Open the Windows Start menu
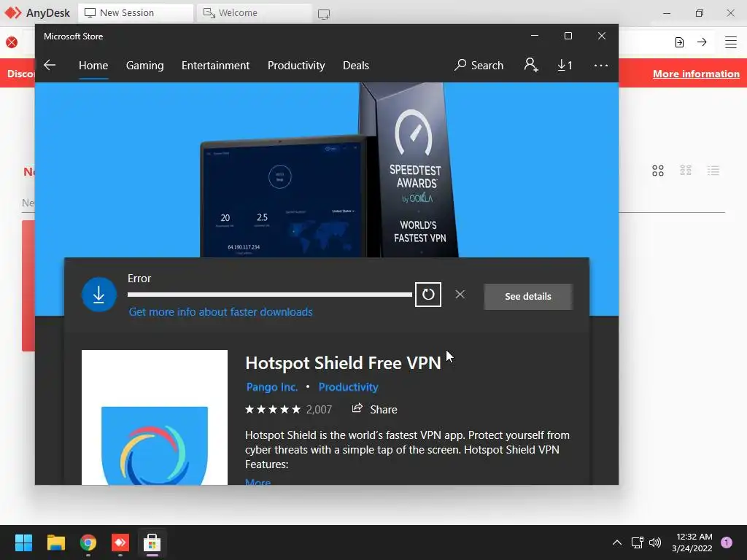Viewport: 747px width, 560px height. (x=23, y=542)
